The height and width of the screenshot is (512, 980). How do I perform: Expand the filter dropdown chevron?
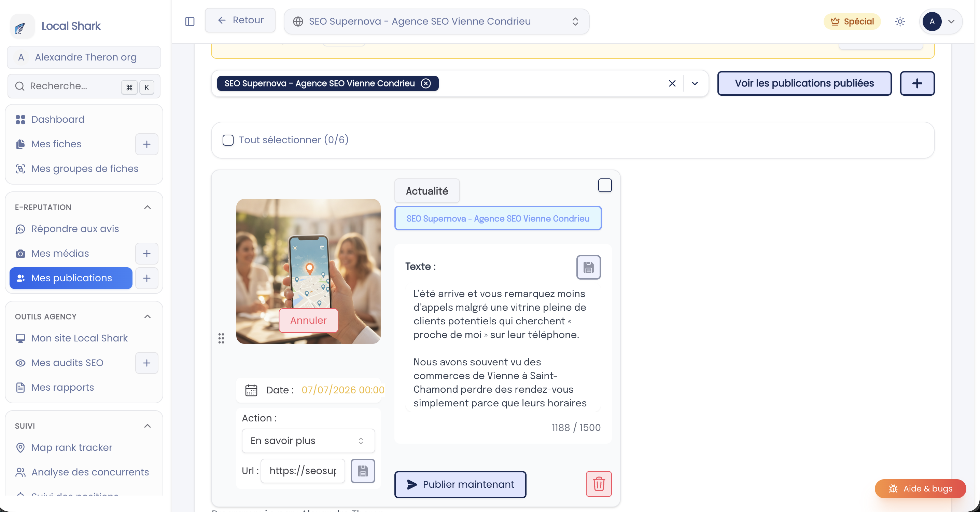click(695, 83)
